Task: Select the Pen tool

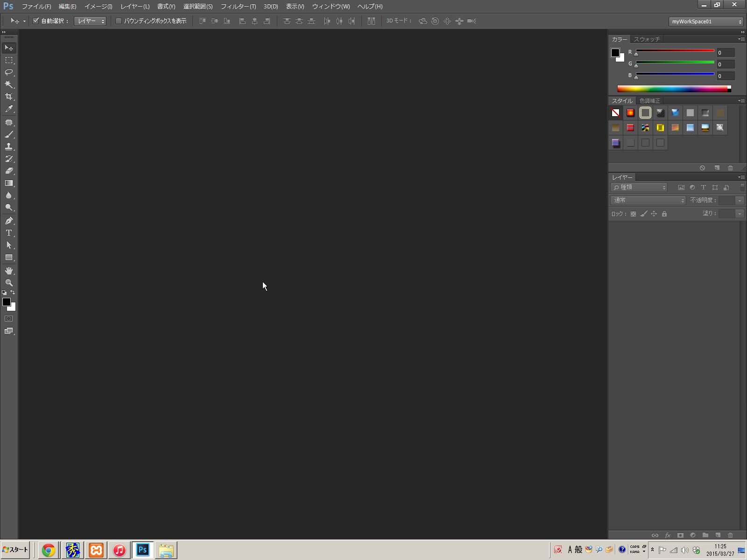Action: [9, 221]
